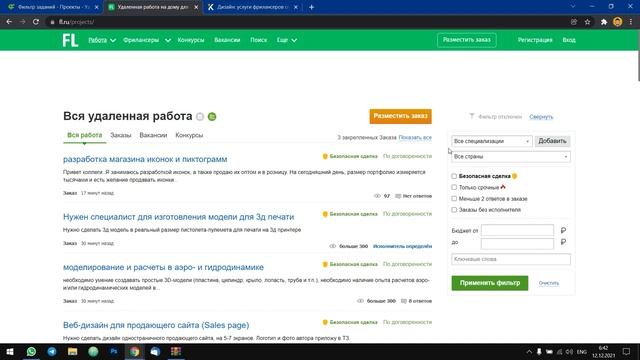Click the FL site logo

[70, 40]
